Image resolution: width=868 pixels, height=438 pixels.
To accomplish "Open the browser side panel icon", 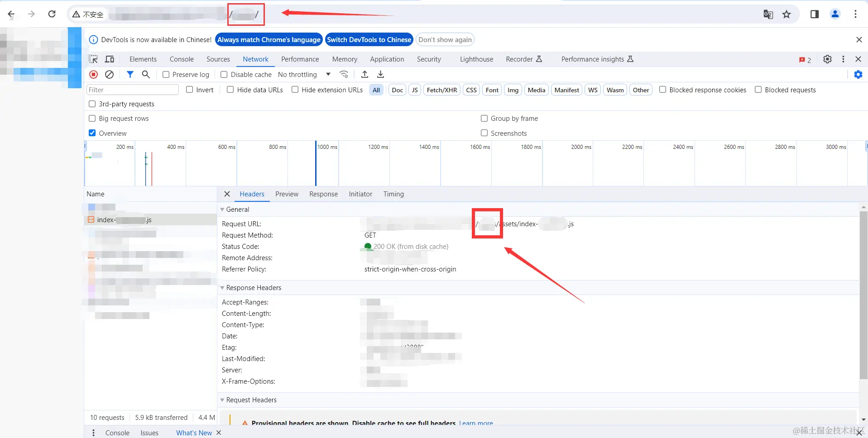I will click(815, 14).
